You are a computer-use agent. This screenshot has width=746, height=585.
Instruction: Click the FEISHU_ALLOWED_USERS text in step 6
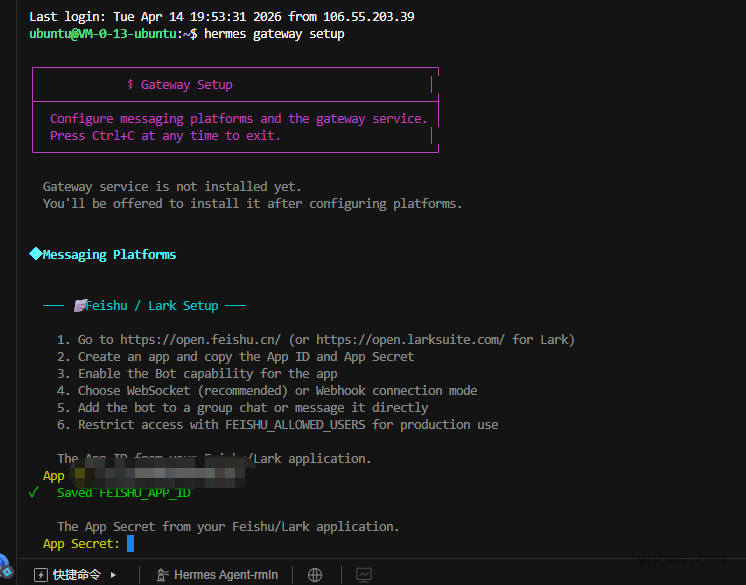coord(305,424)
